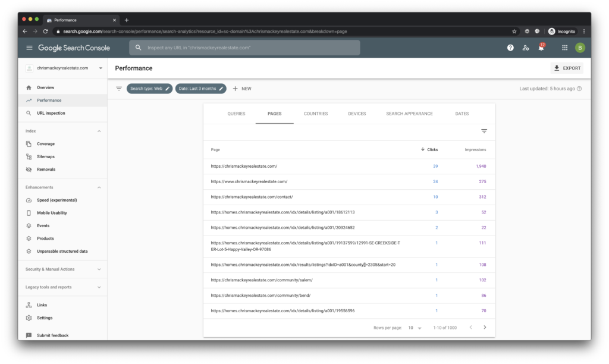Go to next page of results
609x364 pixels.
pyautogui.click(x=485, y=328)
